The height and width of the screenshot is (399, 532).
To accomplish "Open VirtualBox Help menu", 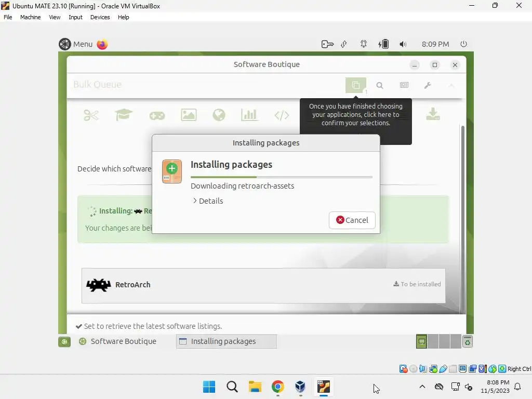I will [x=124, y=17].
